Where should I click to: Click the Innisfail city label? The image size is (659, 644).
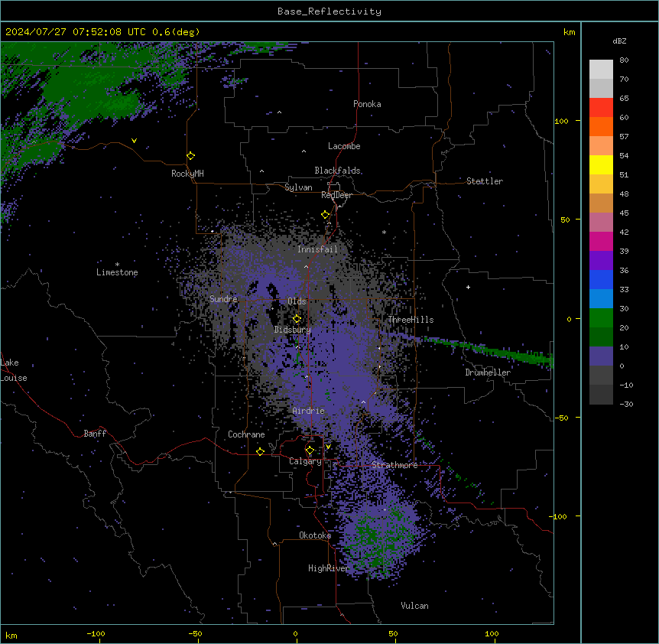318,249
